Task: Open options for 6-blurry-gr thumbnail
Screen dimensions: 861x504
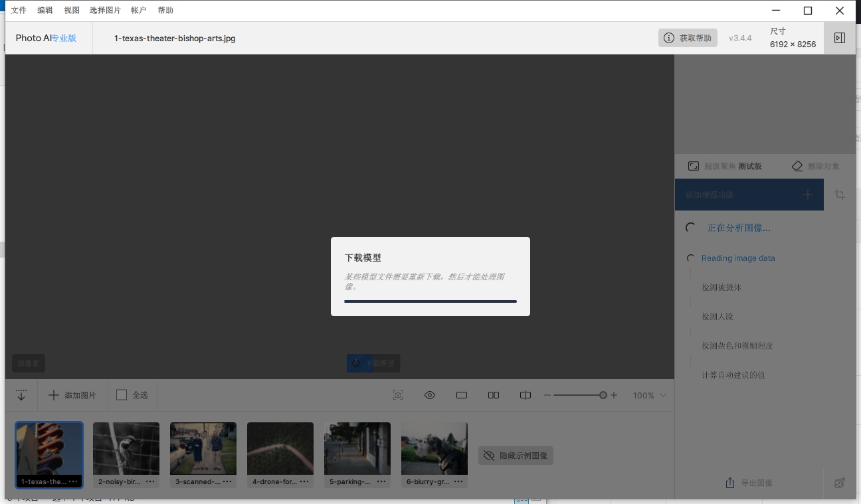Action: click(458, 481)
